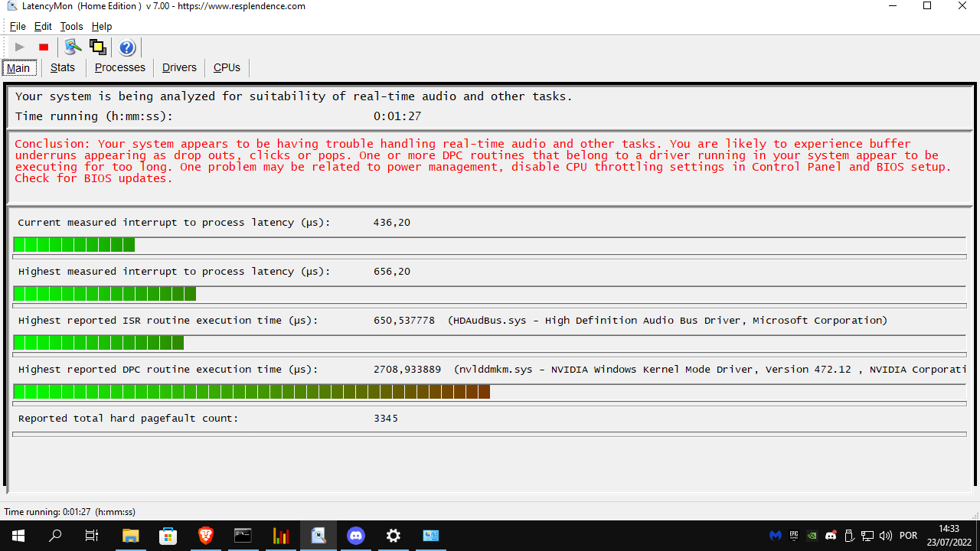The height and width of the screenshot is (551, 980).
Task: Click the Malwarebytes tray icon
Action: [776, 536]
